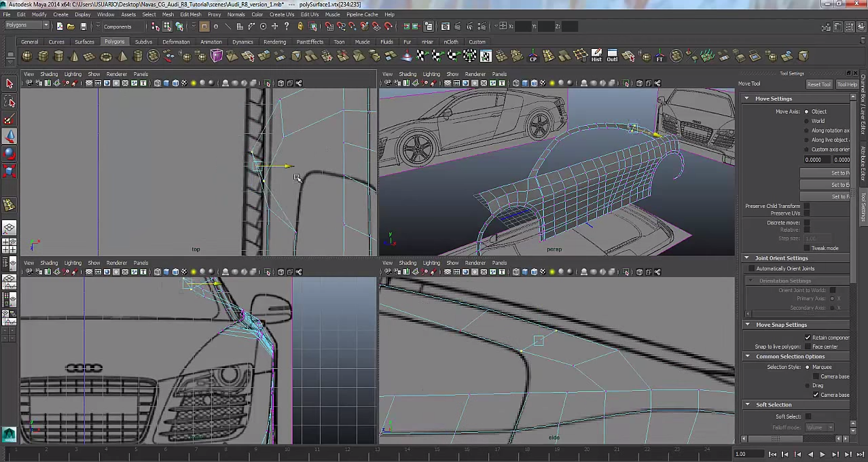Activate the Select tool in the toolbox

coord(10,84)
